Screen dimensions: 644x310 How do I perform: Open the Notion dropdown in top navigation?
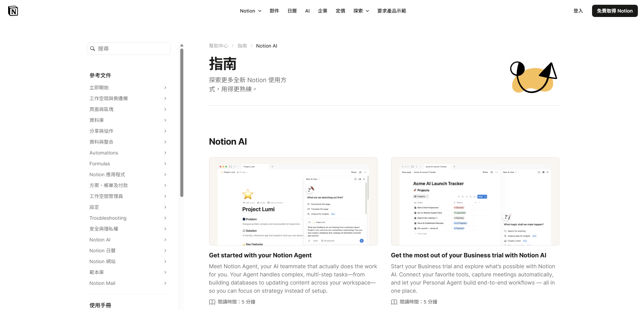tap(251, 11)
